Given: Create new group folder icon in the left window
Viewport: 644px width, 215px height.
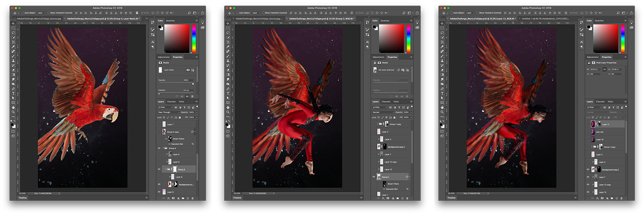Looking at the screenshot, I should pyautogui.click(x=183, y=198).
